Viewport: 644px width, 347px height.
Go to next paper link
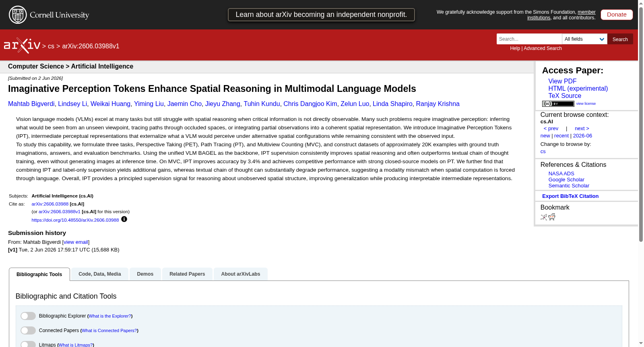point(582,129)
